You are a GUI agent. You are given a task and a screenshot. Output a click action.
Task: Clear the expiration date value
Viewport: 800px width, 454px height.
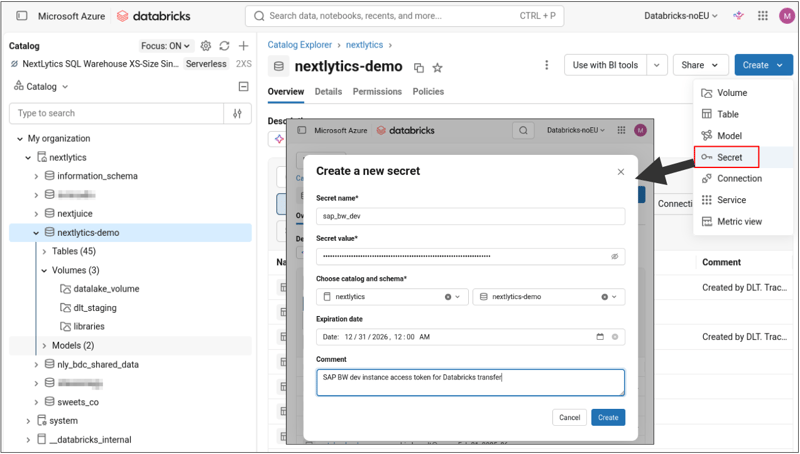coord(615,337)
